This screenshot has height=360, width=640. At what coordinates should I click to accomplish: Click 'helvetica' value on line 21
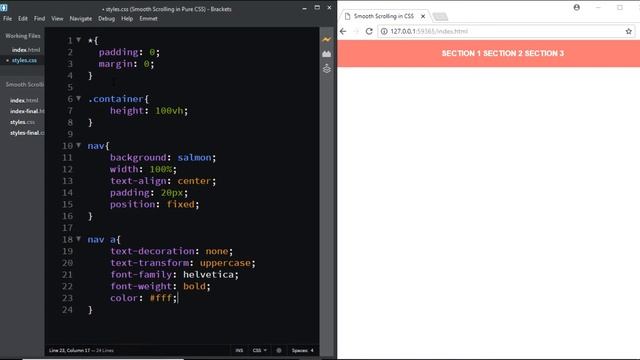click(208, 274)
